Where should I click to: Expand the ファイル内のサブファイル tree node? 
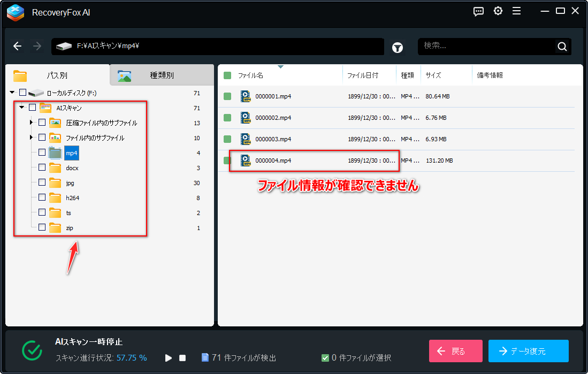click(x=31, y=138)
